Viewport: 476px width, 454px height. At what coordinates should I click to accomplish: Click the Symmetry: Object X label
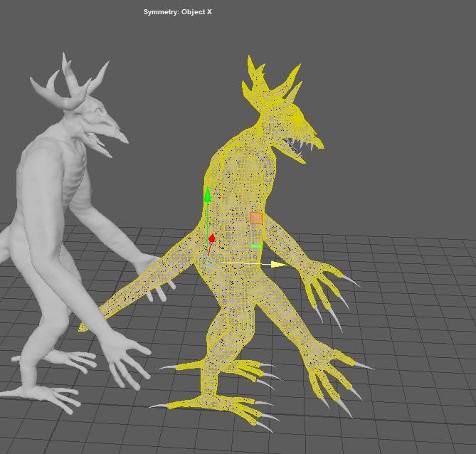178,12
